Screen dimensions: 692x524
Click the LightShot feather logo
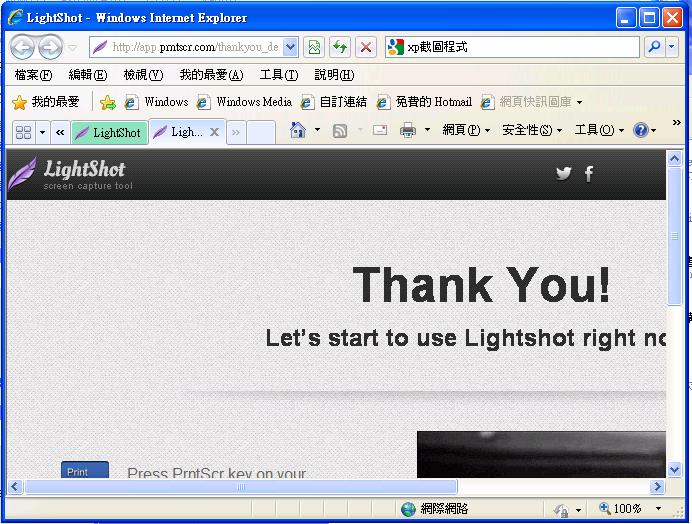point(22,174)
